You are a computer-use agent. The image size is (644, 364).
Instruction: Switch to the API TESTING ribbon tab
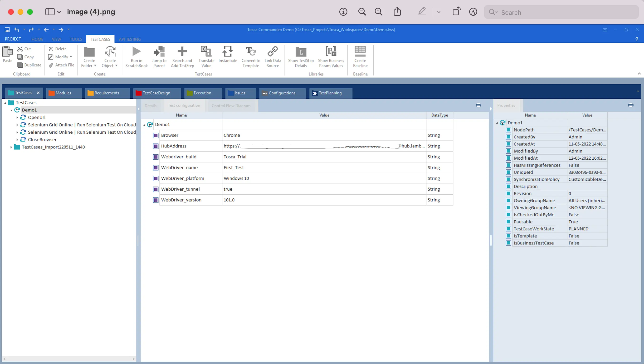130,39
